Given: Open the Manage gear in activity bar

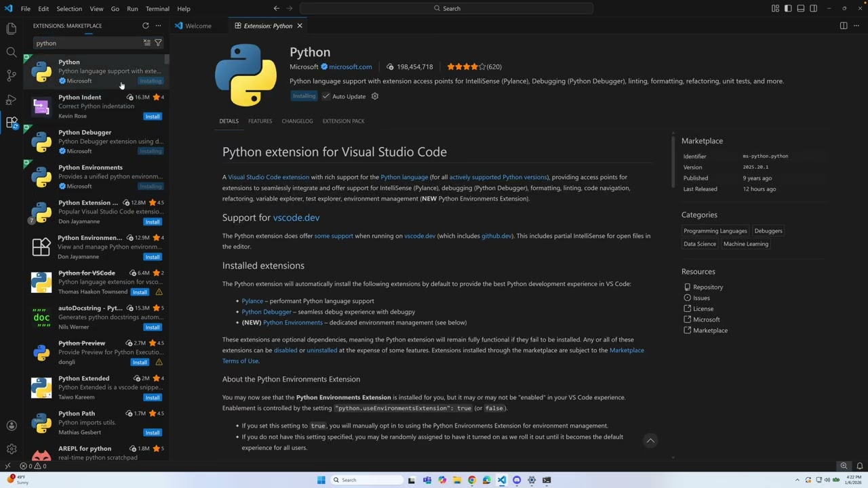Looking at the screenshot, I should [x=12, y=449].
